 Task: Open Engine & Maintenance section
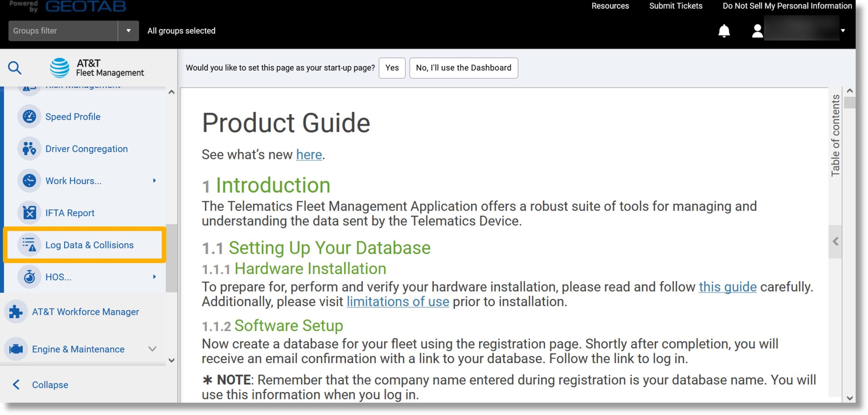(78, 349)
